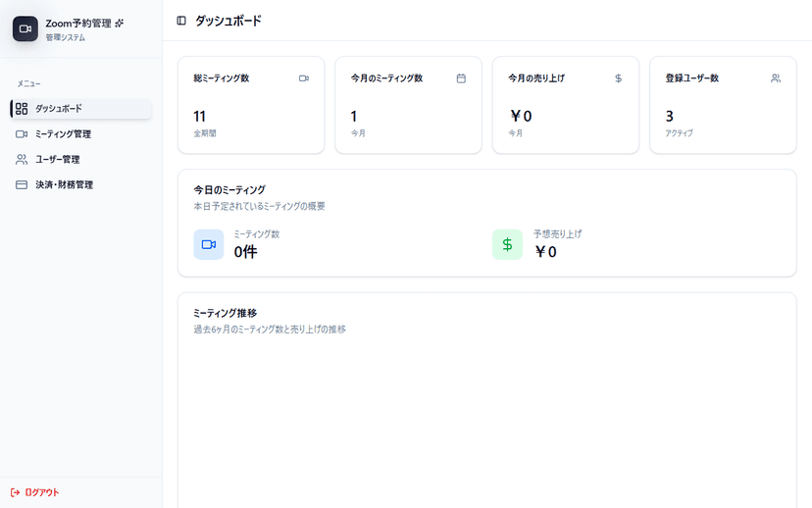Click the Zoom予約管理 camera logo icon
The image size is (812, 508).
pos(25,29)
